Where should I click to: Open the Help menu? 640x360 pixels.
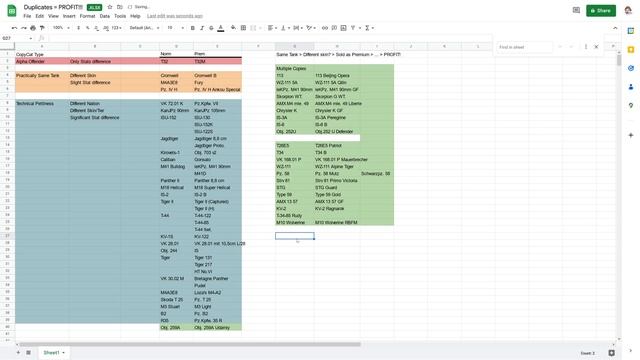tap(135, 16)
